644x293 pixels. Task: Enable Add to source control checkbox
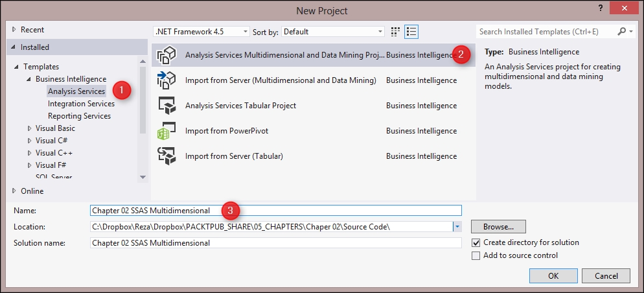tap(476, 255)
